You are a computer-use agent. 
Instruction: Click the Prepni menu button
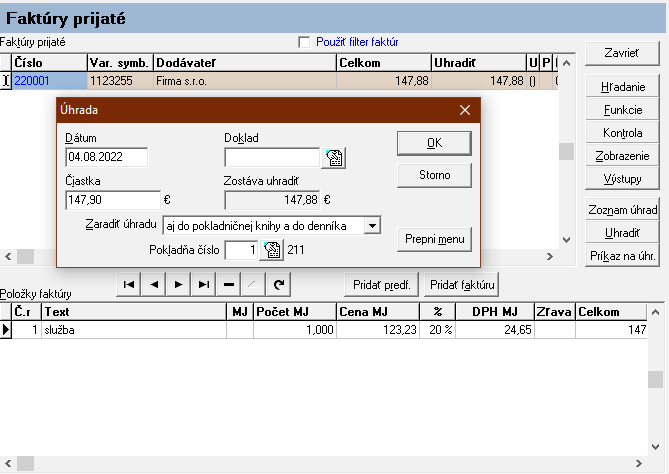pyautogui.click(x=434, y=239)
